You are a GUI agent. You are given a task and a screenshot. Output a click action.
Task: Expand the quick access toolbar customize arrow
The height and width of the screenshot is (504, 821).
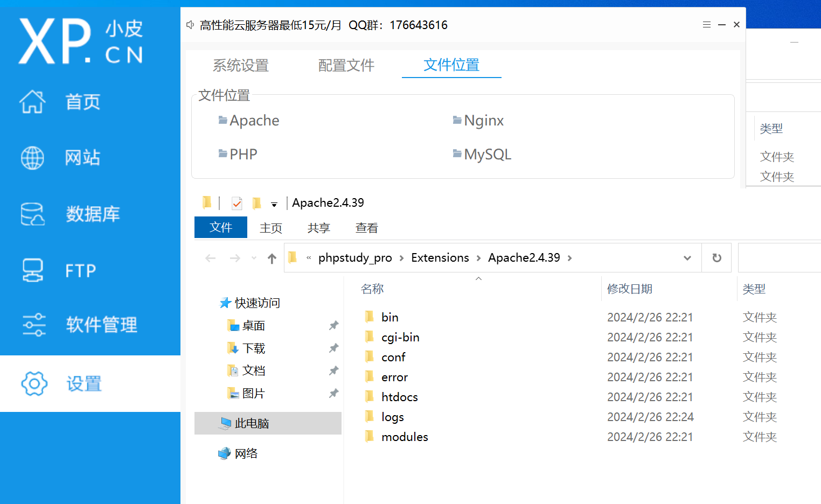[x=274, y=204]
